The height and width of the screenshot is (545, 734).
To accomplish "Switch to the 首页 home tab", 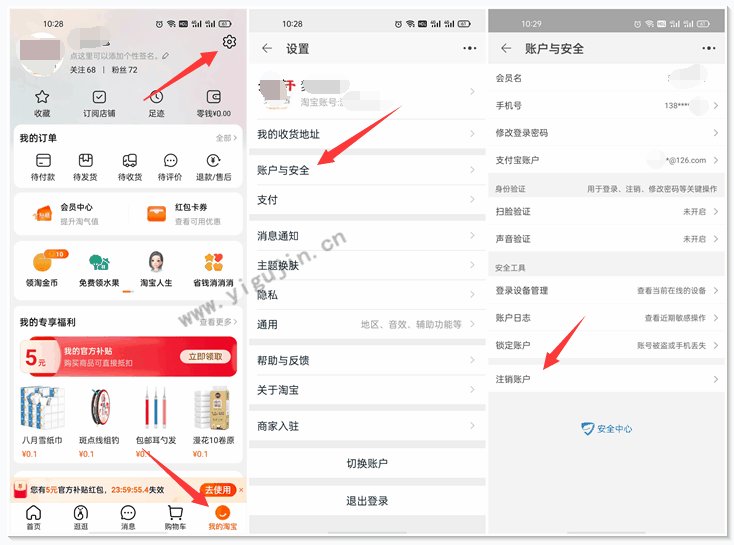I will 33,517.
